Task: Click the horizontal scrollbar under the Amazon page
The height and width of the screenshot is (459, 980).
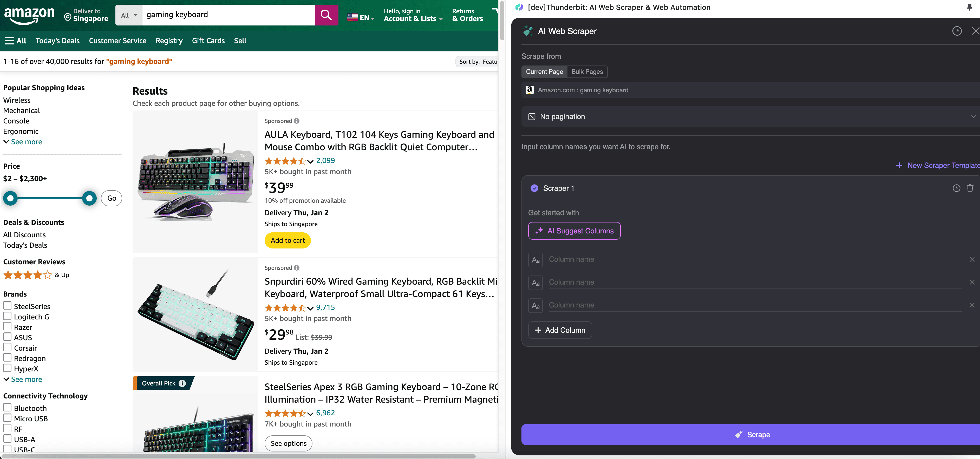Action: click(x=238, y=456)
